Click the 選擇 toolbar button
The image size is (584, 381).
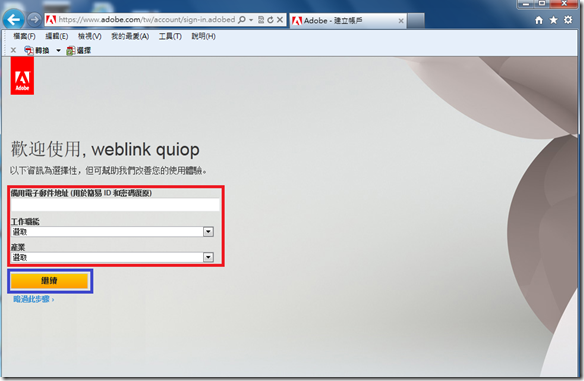(x=79, y=50)
